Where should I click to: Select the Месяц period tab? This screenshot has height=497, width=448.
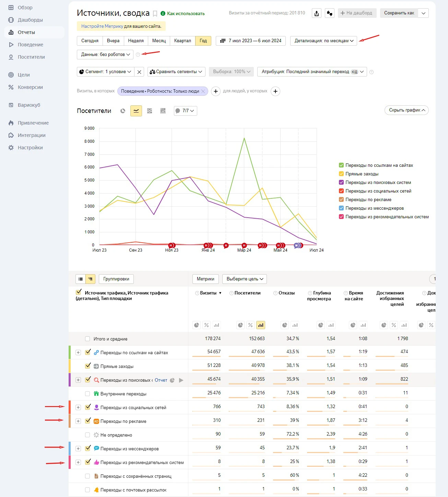(159, 41)
